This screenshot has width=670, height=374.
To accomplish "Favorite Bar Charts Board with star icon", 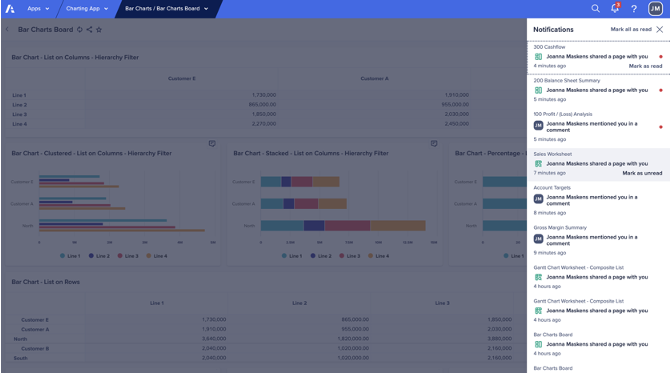I will coord(99,29).
